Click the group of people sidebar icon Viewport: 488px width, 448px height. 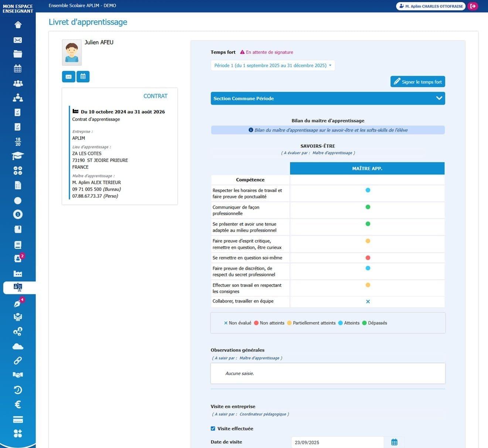[18, 83]
